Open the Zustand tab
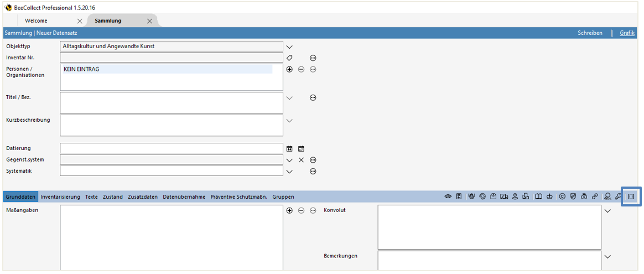 click(x=113, y=197)
